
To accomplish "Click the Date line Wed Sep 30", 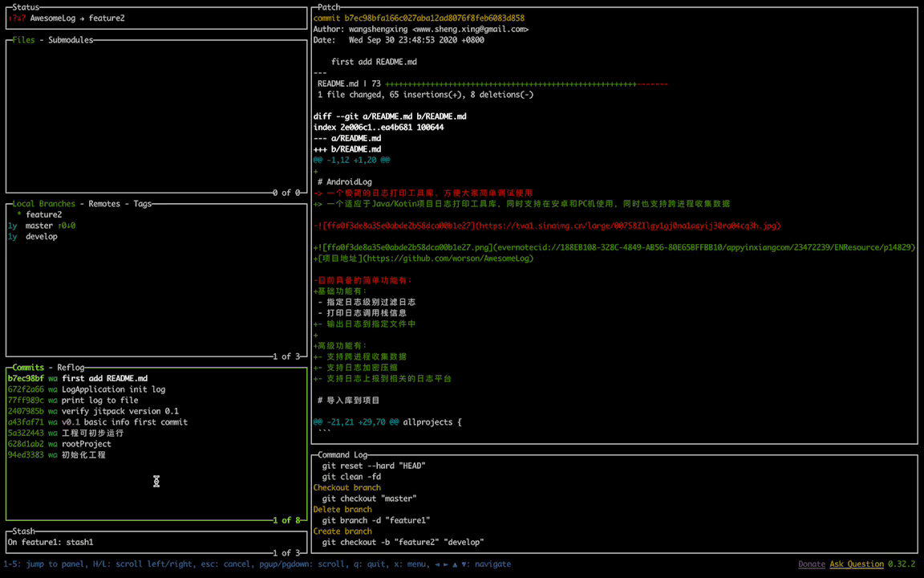I will tap(399, 40).
